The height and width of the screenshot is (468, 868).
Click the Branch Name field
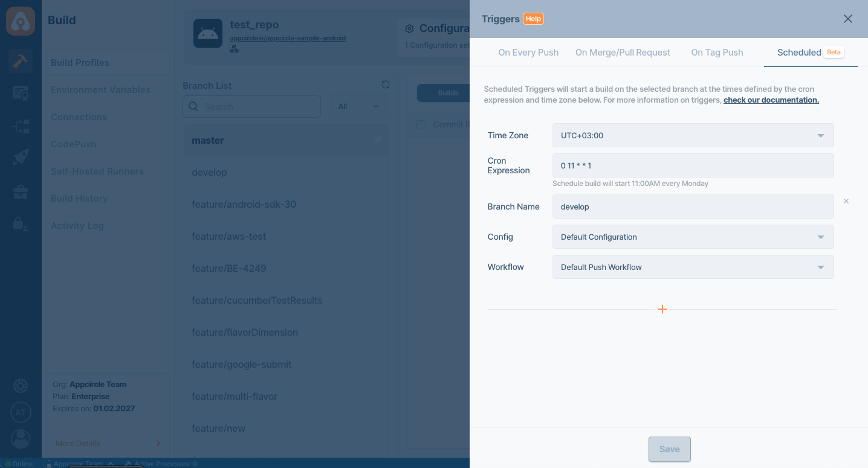click(x=693, y=207)
